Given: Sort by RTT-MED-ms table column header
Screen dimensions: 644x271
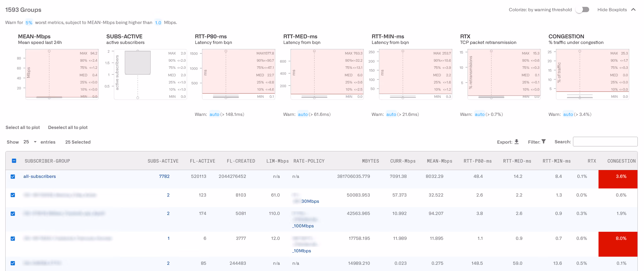Looking at the screenshot, I should click(x=517, y=161).
